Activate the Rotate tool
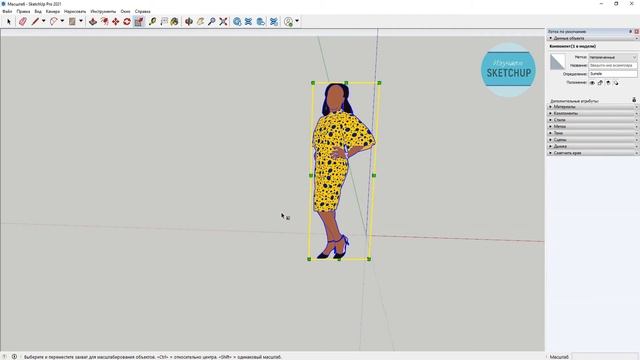 click(x=127, y=22)
